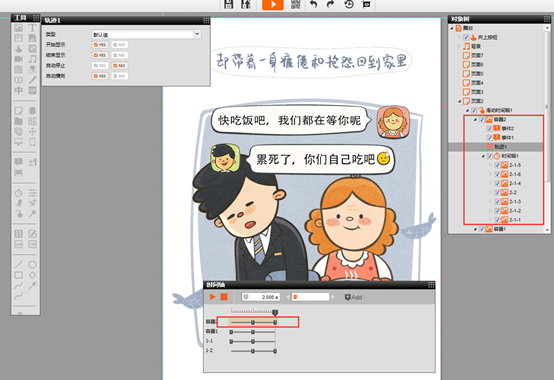
Task: Click the undo arrow in top toolbar
Action: (313, 4)
